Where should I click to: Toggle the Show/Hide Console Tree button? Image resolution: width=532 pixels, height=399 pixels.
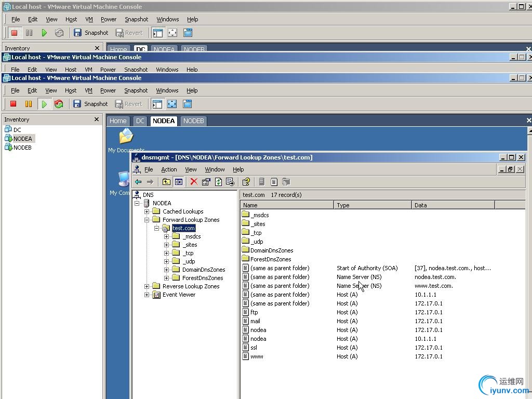click(179, 182)
